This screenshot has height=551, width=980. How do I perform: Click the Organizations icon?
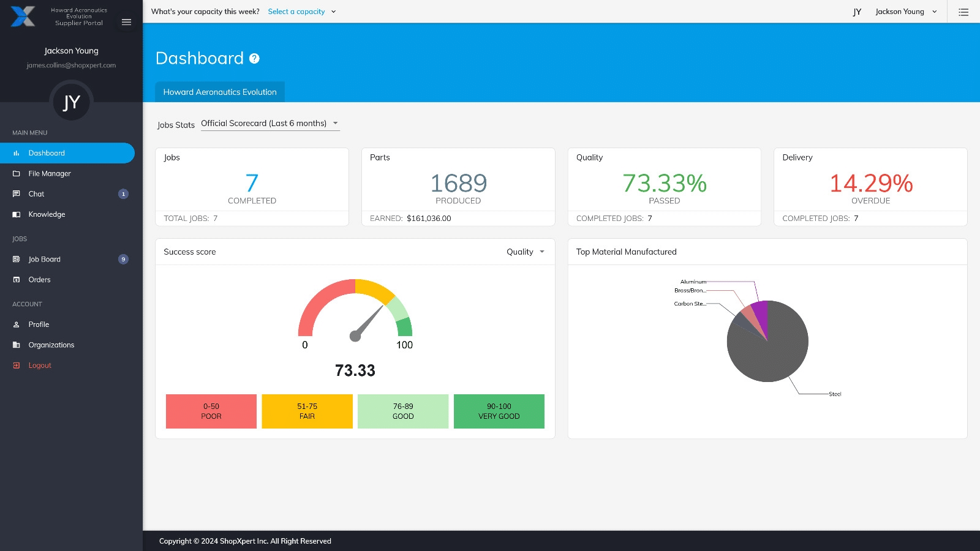pos(16,344)
